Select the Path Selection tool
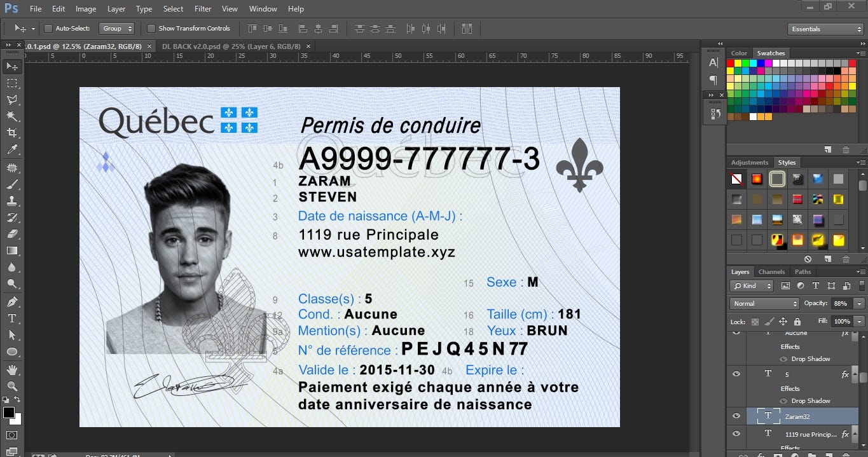Screen dimensions: 868x457 (12, 334)
